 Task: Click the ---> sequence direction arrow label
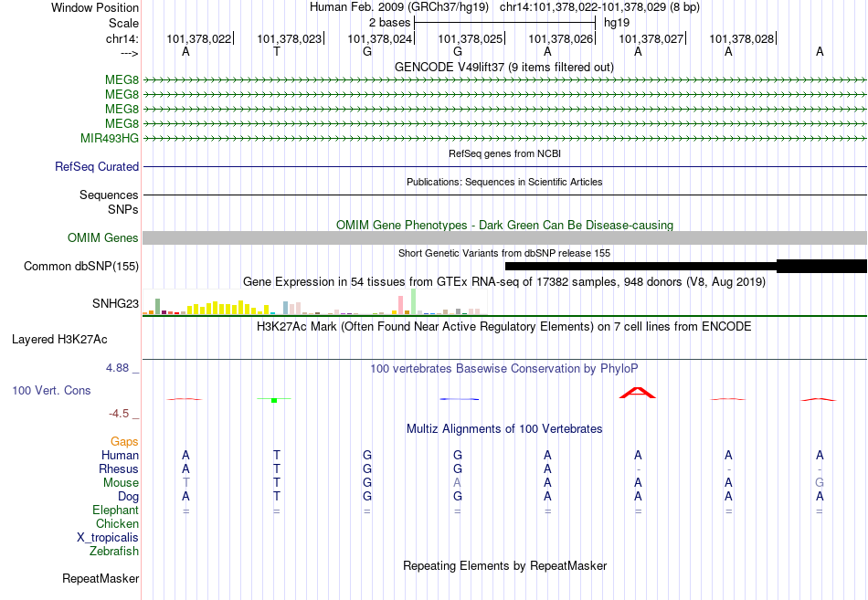tap(129, 53)
